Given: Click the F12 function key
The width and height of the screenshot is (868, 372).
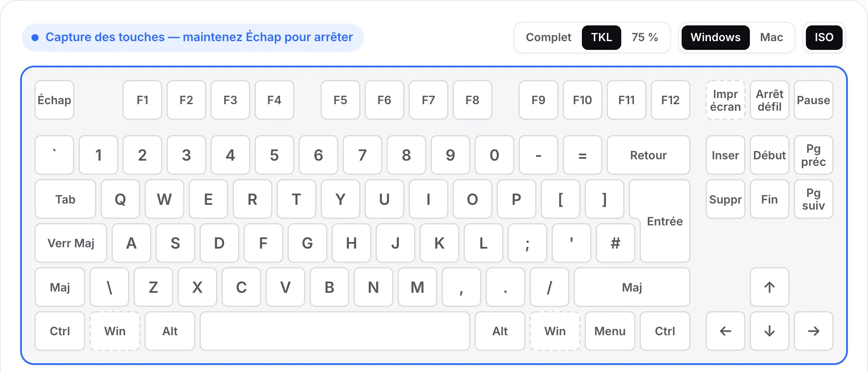Looking at the screenshot, I should tap(670, 100).
